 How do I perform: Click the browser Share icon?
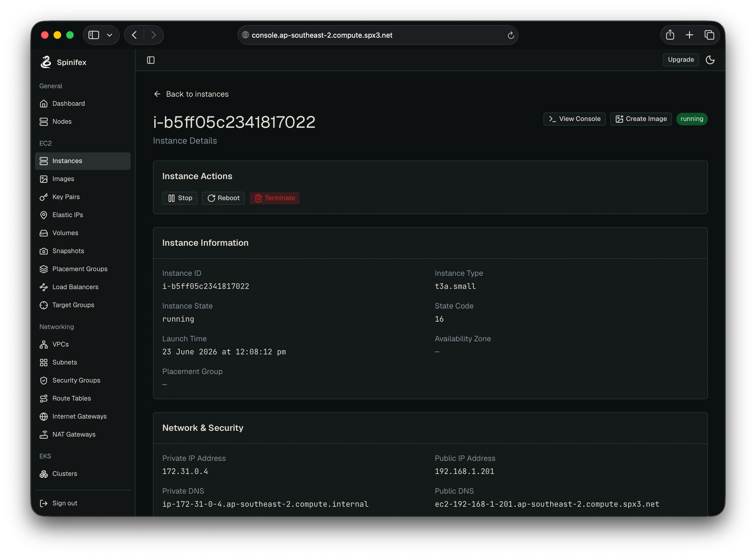pos(670,35)
